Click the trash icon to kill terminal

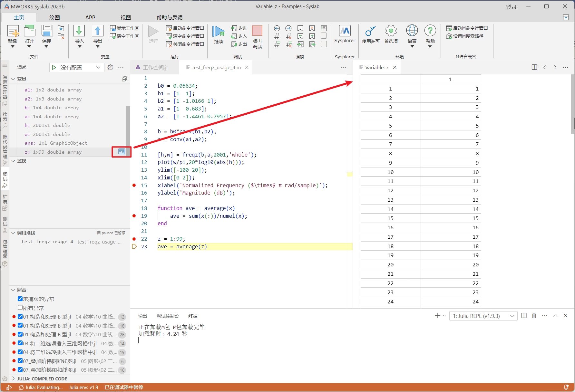point(534,316)
